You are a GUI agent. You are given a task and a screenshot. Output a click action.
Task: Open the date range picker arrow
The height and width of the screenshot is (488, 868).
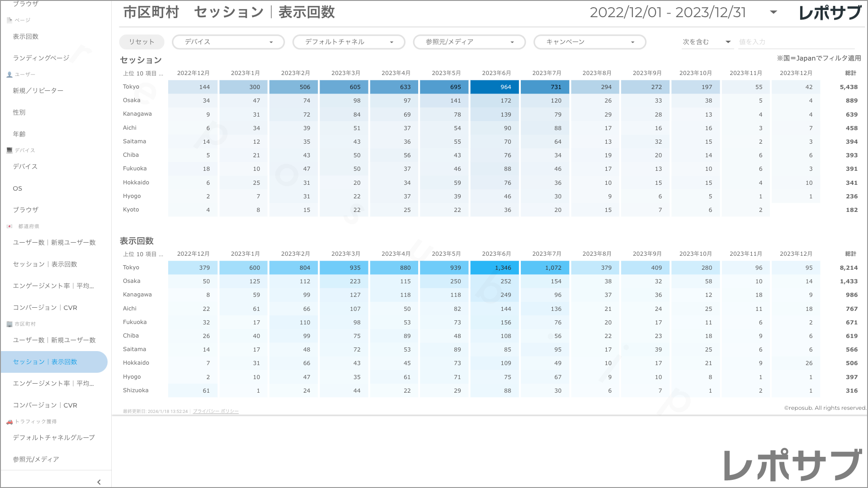pos(774,12)
